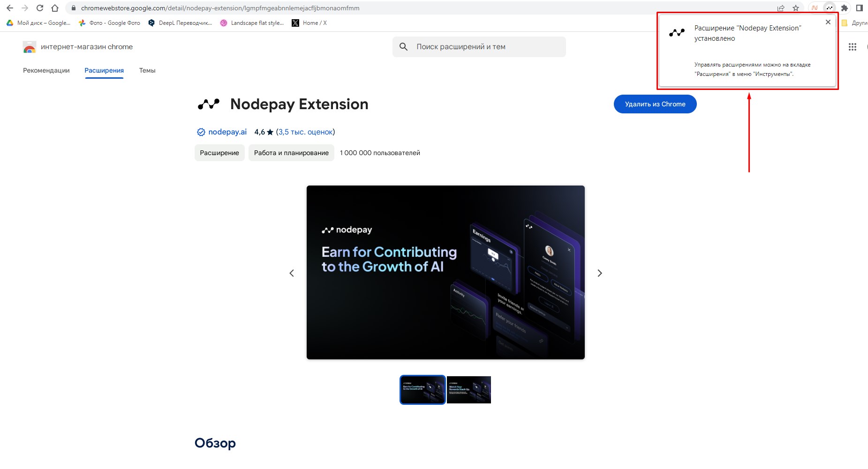Image resolution: width=868 pixels, height=469 pixels.
Task: Open the Google apps grid icon
Action: click(x=853, y=47)
